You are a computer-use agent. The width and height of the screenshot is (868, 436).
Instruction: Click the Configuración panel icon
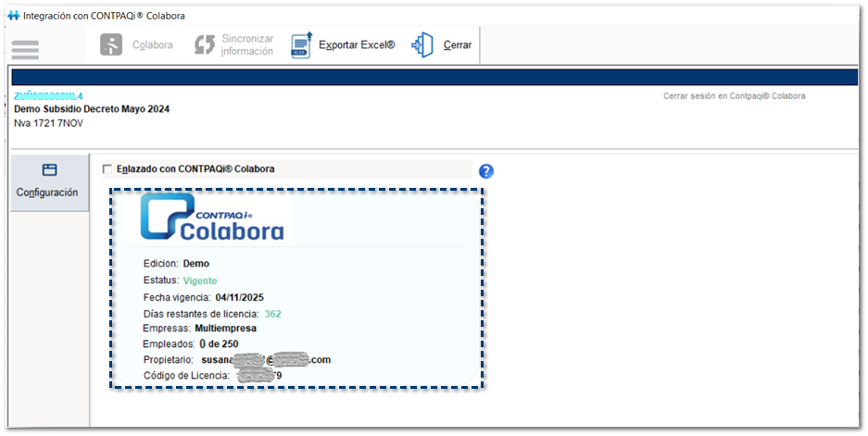pos(49,169)
